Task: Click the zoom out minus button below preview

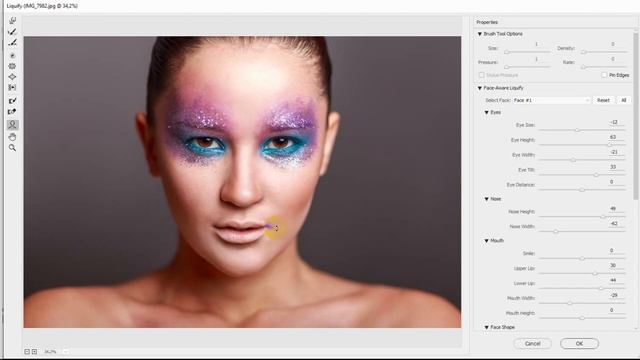Action: tap(27, 351)
